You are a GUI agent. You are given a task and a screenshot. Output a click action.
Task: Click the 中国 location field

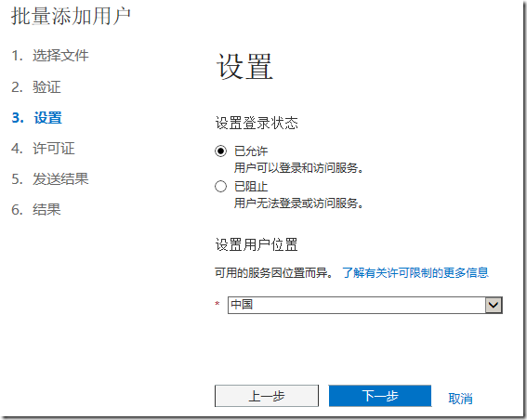click(365, 305)
